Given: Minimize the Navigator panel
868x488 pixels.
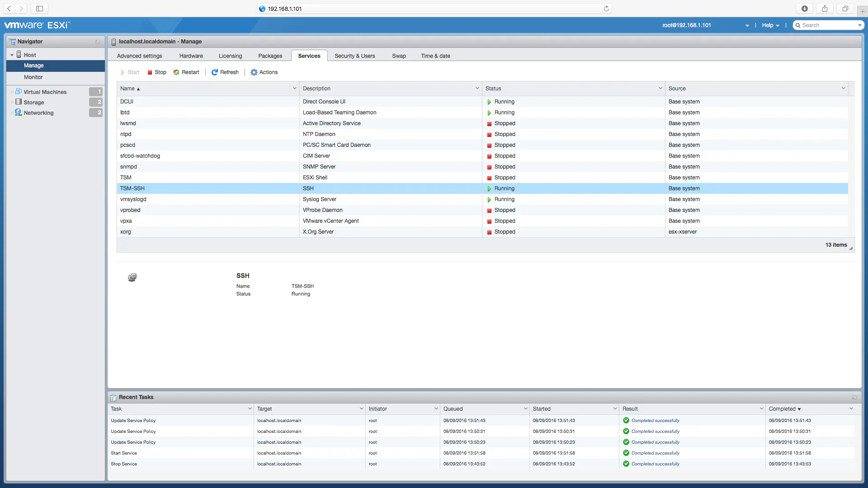Looking at the screenshot, I should click(x=98, y=42).
